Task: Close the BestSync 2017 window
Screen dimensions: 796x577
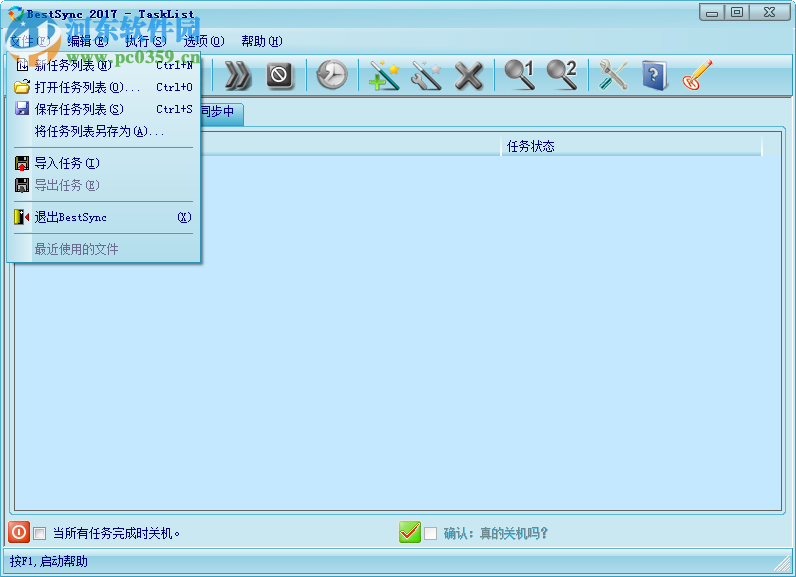Action: [x=770, y=12]
